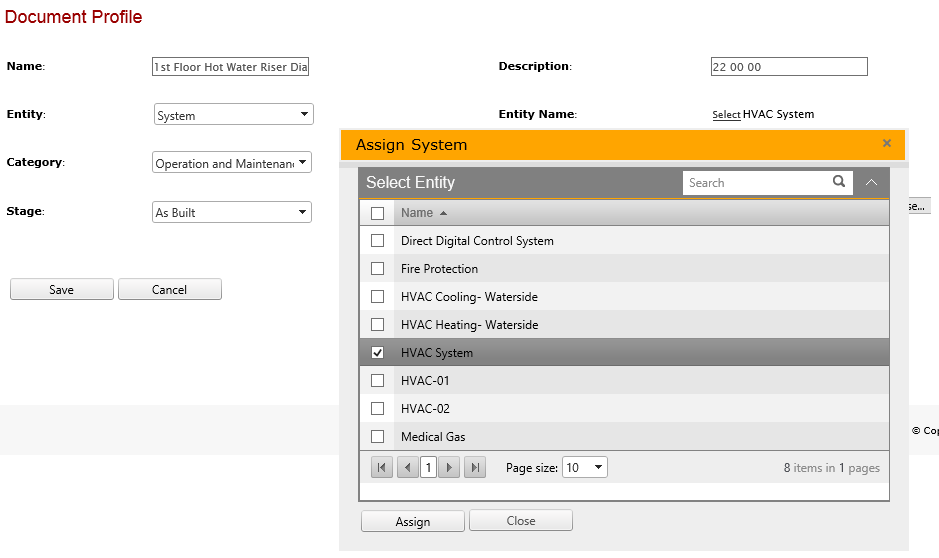Go to first page of results
This screenshot has height=558, width=939.
pyautogui.click(x=382, y=467)
